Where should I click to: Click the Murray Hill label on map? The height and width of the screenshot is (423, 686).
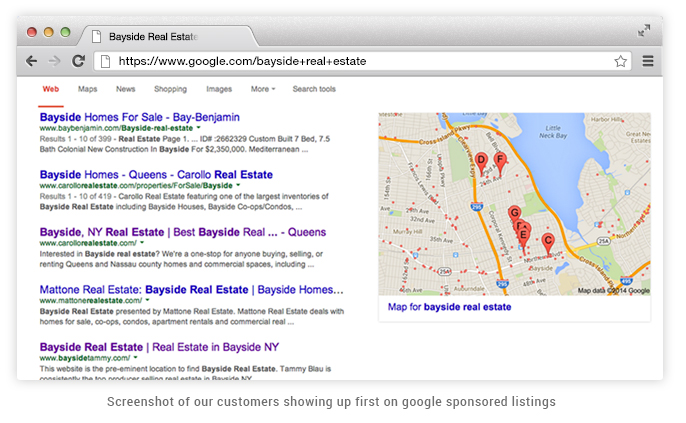(407, 231)
